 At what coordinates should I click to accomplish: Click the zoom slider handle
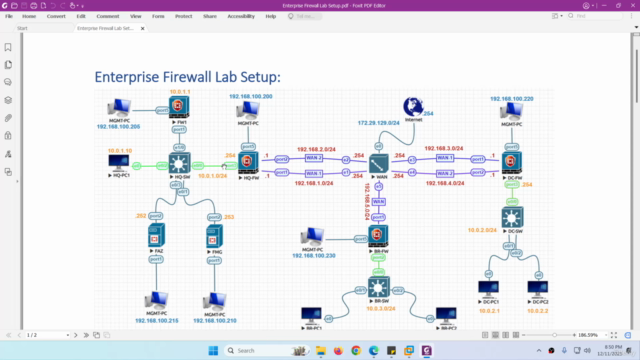coord(554,335)
